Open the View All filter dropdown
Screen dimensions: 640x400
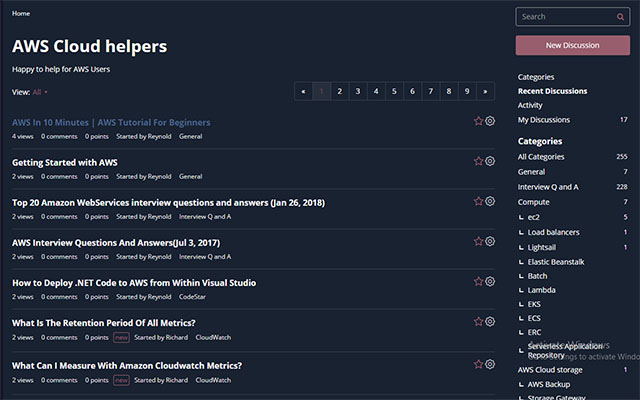pos(40,92)
